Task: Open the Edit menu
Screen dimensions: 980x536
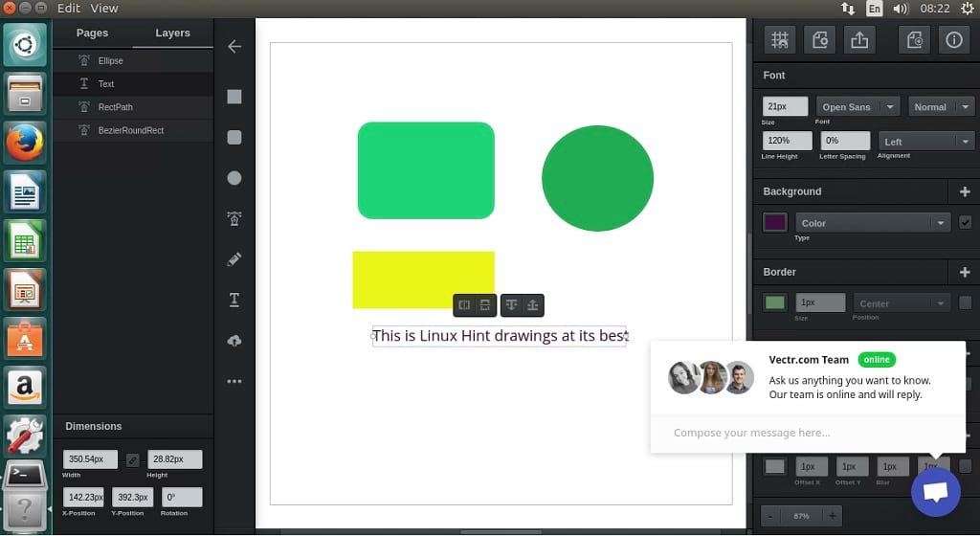Action: [x=69, y=8]
